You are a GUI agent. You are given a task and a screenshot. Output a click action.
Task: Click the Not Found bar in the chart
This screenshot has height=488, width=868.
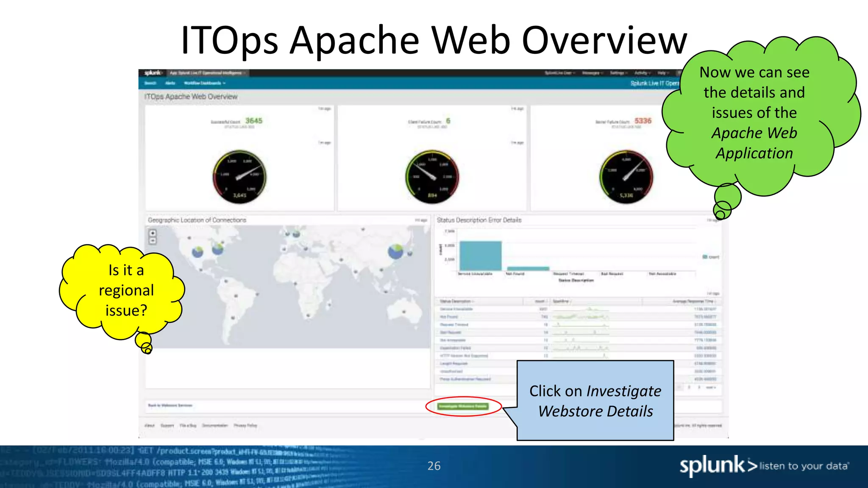[528, 269]
